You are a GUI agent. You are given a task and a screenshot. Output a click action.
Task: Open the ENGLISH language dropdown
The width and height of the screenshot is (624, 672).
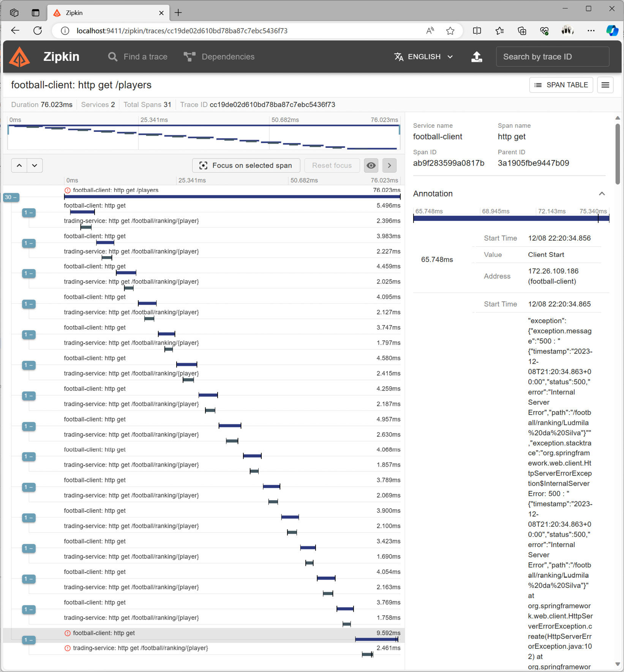(x=424, y=57)
